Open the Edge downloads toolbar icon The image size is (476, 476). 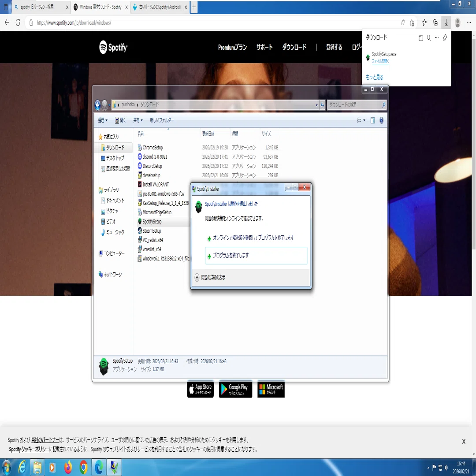pyautogui.click(x=446, y=22)
